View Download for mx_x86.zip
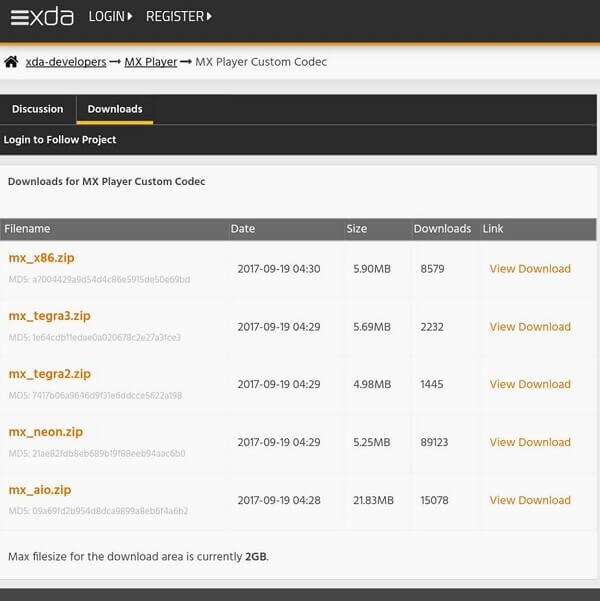 click(530, 269)
